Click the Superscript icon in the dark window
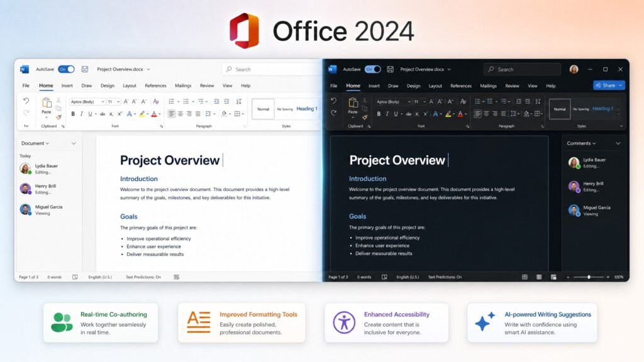The height and width of the screenshot is (362, 644). click(426, 114)
